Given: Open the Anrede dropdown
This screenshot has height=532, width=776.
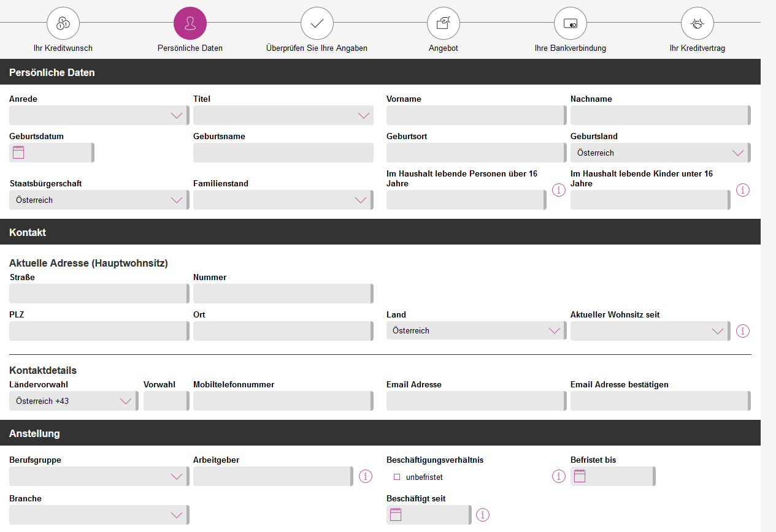Looking at the screenshot, I should (x=98, y=115).
